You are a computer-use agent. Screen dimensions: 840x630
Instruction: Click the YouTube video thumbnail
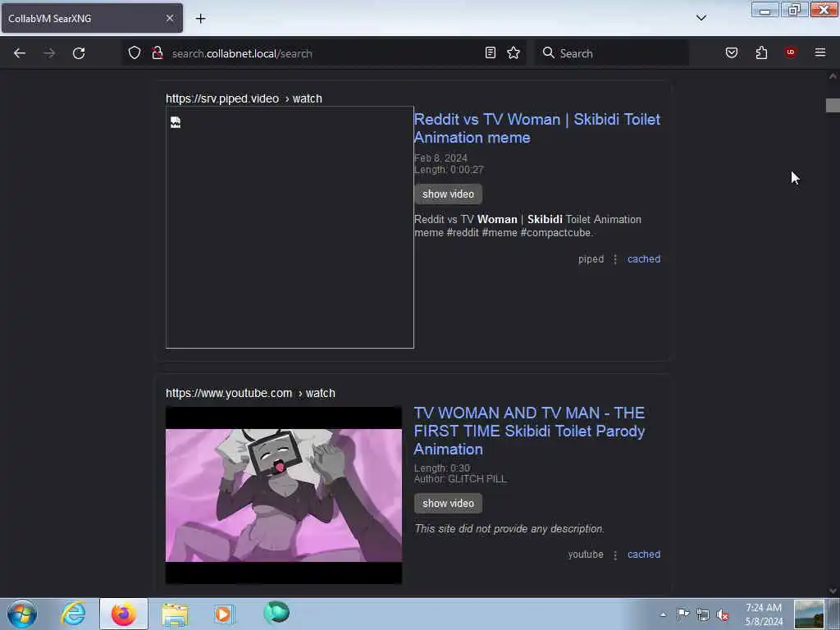tap(283, 495)
